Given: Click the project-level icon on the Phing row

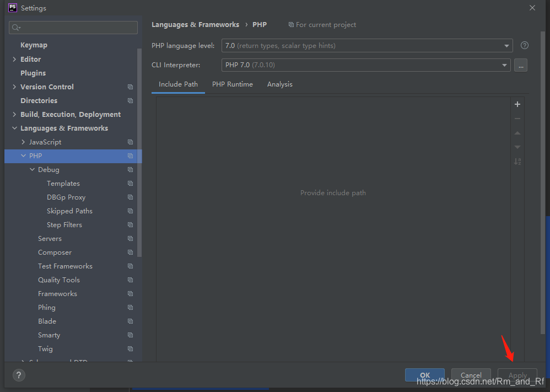Looking at the screenshot, I should click(130, 308).
